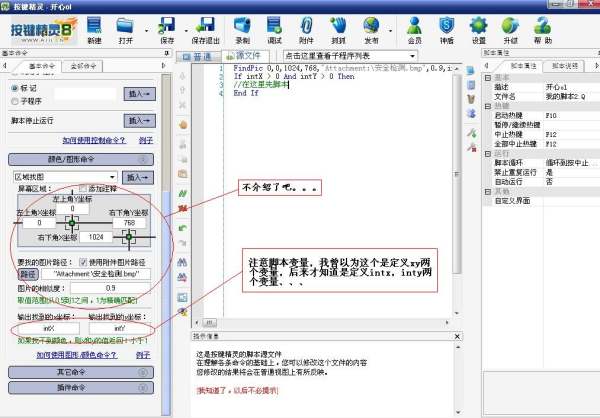
Task: Click the 新建 (New) toolbar icon
Action: pyautogui.click(x=94, y=27)
